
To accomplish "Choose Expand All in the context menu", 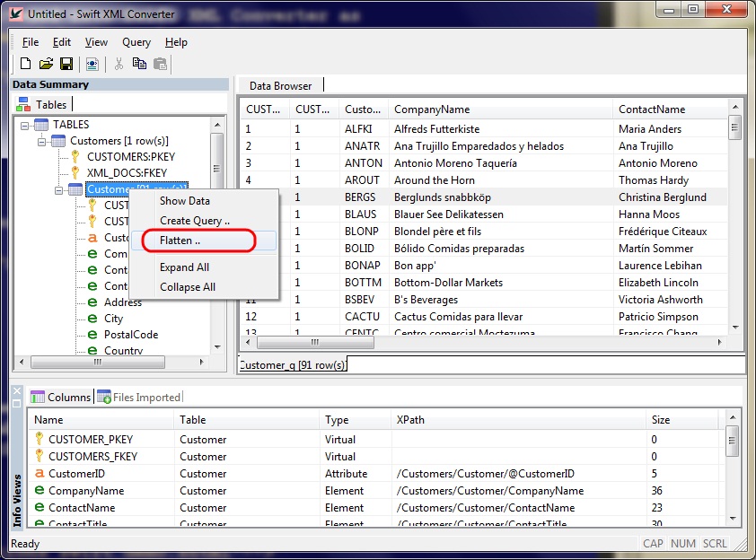I will pyautogui.click(x=205, y=267).
